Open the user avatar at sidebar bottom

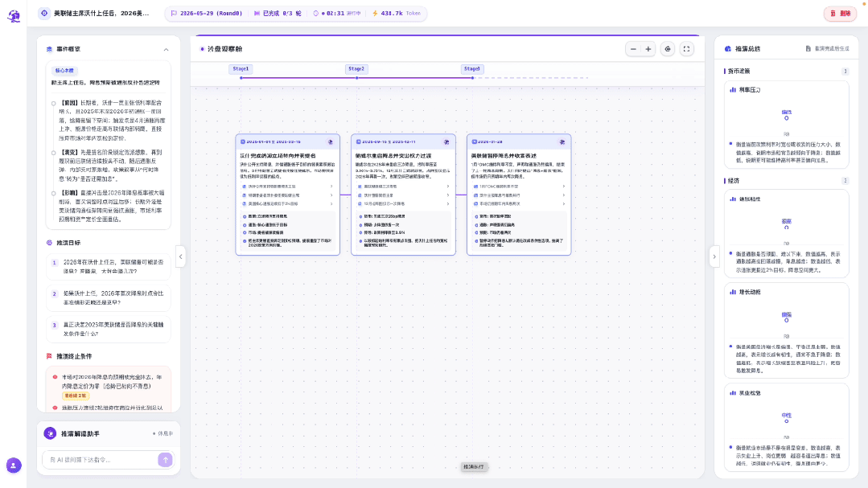click(14, 465)
